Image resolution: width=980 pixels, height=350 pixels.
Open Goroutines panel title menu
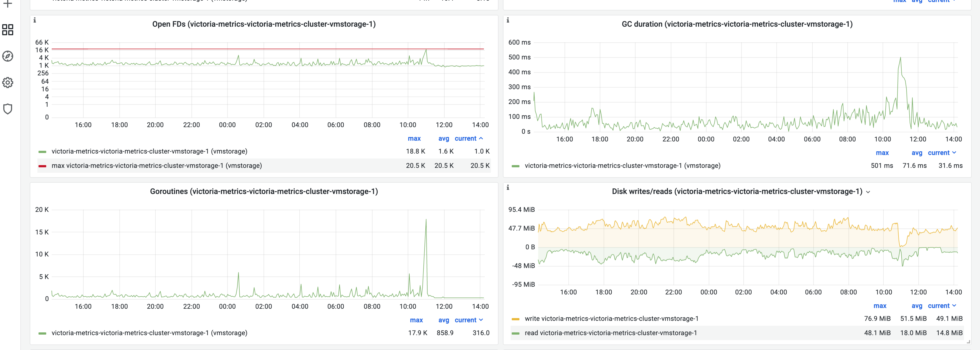[x=264, y=191]
